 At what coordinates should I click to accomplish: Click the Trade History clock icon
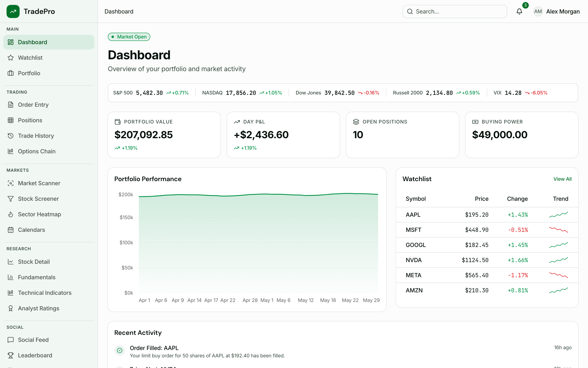click(x=10, y=136)
